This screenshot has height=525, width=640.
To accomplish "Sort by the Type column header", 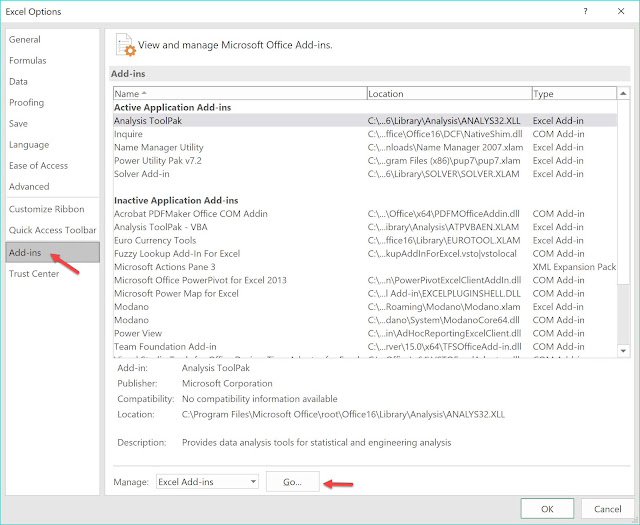I will coord(574,93).
